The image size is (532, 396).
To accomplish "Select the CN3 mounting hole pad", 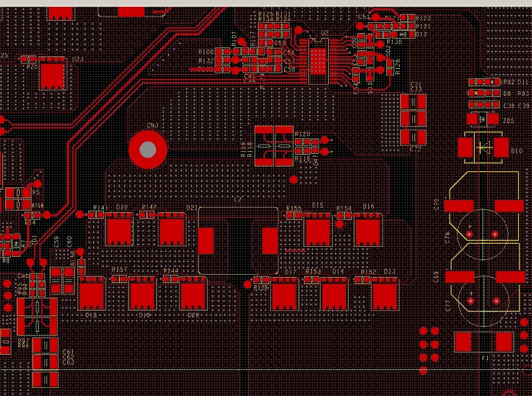I will (148, 149).
